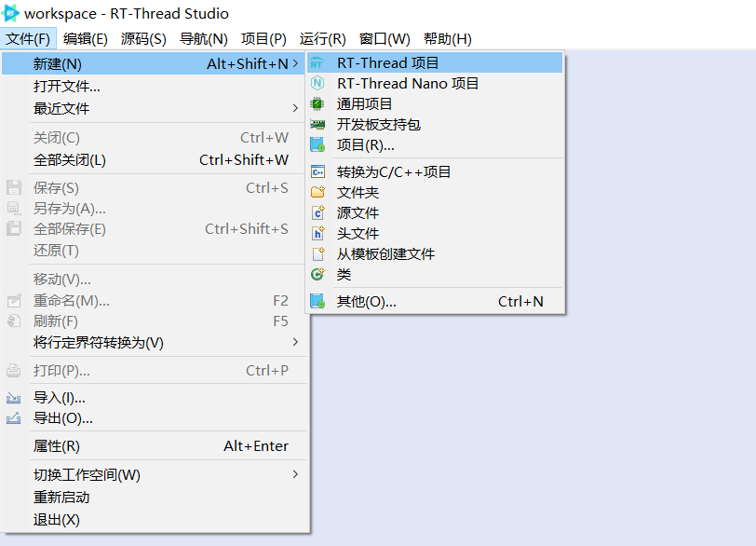The height and width of the screenshot is (546, 756).
Task: Click the 另存为(A) icon
Action: click(13, 209)
